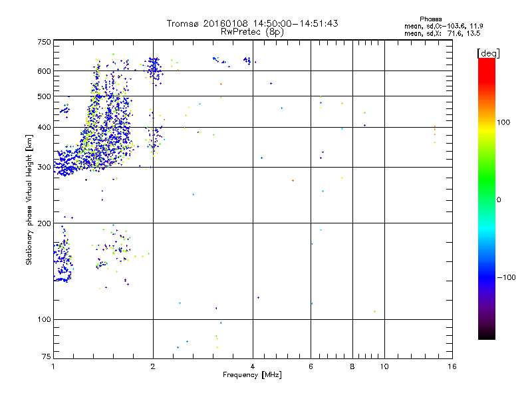532x399 pixels.
Task: Click the x-axis tick label '1'
Action: 53,366
